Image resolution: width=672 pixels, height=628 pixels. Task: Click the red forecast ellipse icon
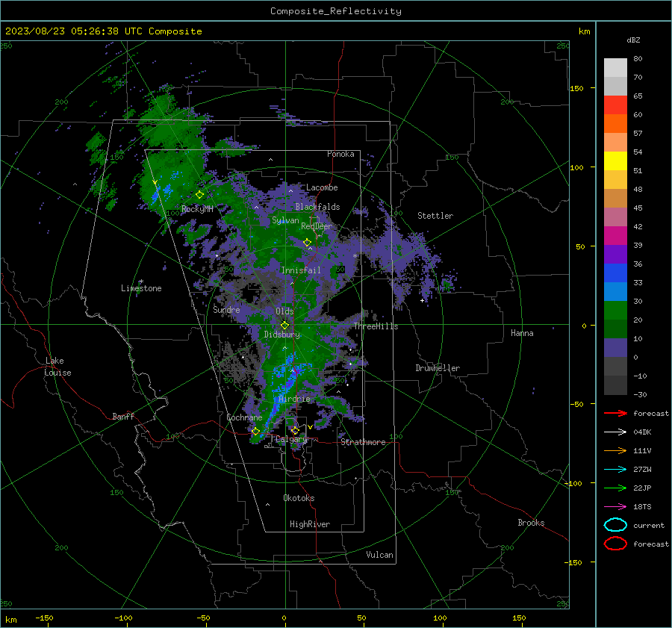(615, 544)
